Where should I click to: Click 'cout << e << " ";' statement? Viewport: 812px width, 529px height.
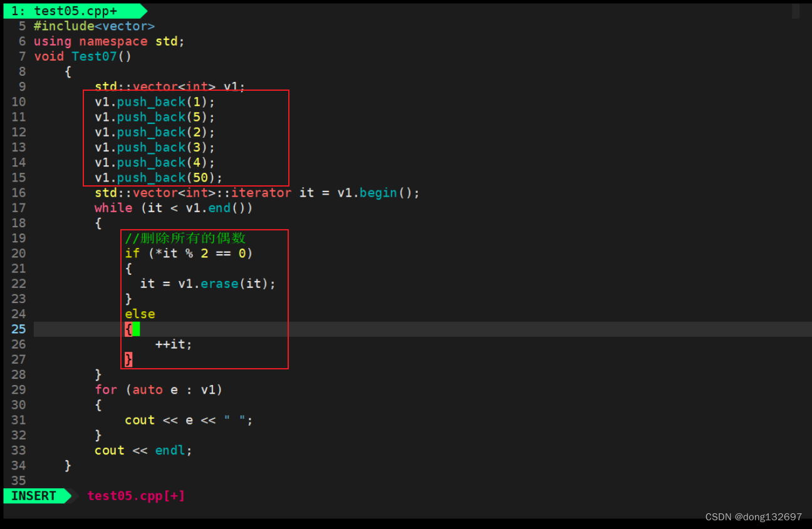189,420
